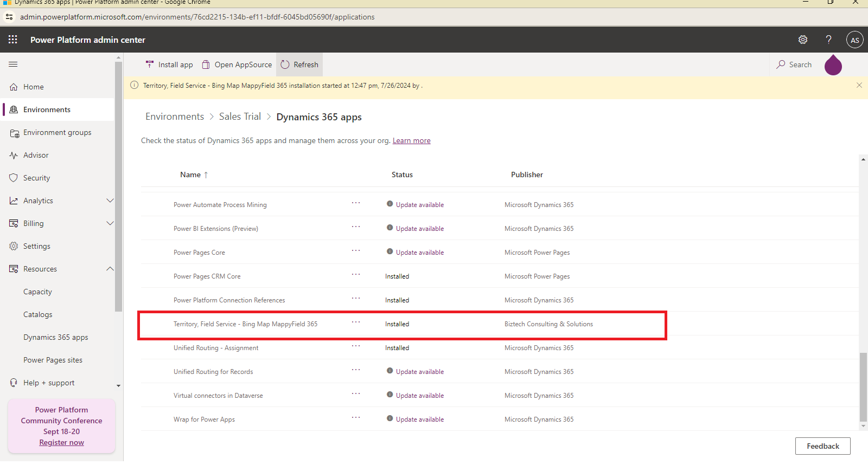Click the Search magnifier icon
Image resolution: width=868 pixels, height=465 pixels.
coord(781,64)
